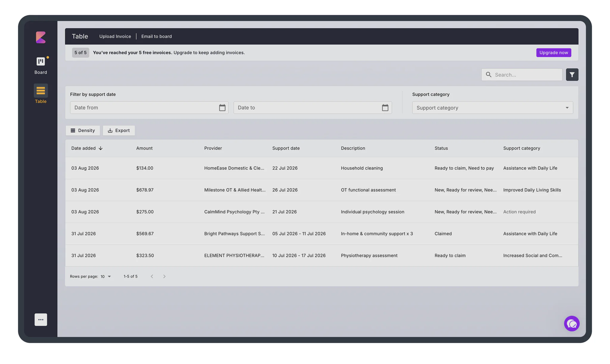
Task: Go to the next page arrow
Action: coord(164,276)
